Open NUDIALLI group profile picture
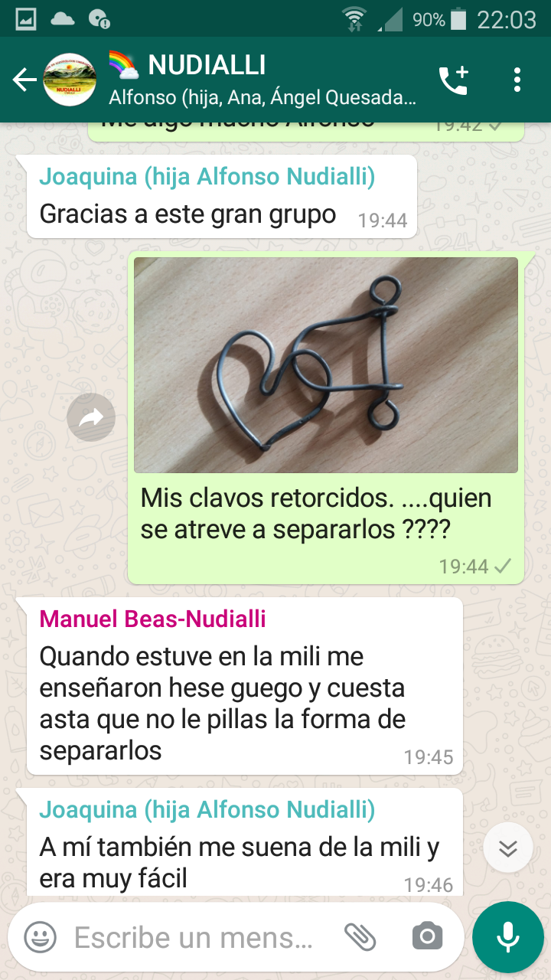This screenshot has height=980, width=551. tap(70, 80)
